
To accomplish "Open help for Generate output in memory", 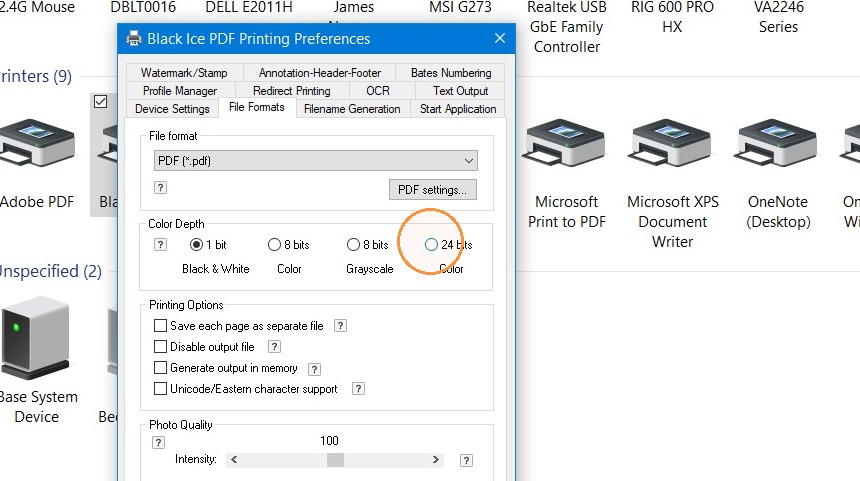I will click(x=314, y=369).
